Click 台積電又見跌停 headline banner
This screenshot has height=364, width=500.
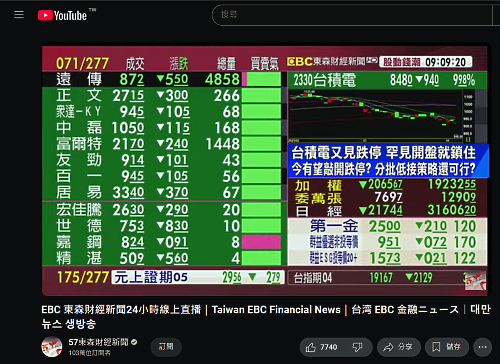click(x=388, y=161)
